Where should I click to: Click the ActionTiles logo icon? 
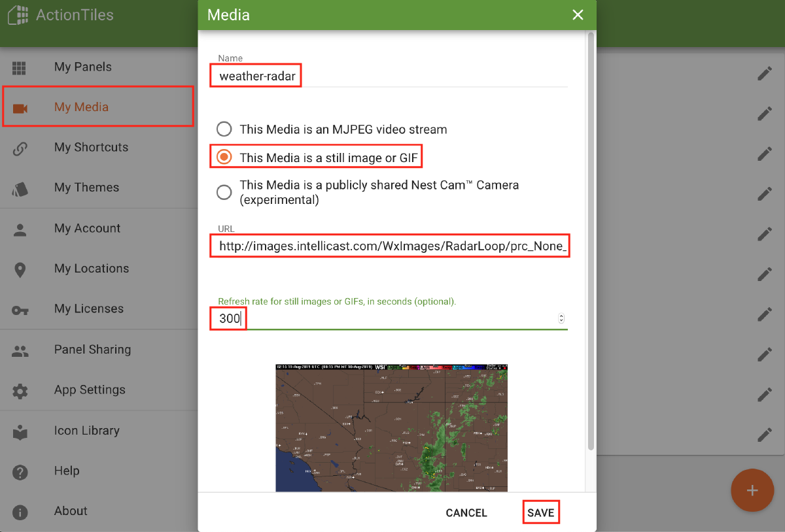pos(18,15)
